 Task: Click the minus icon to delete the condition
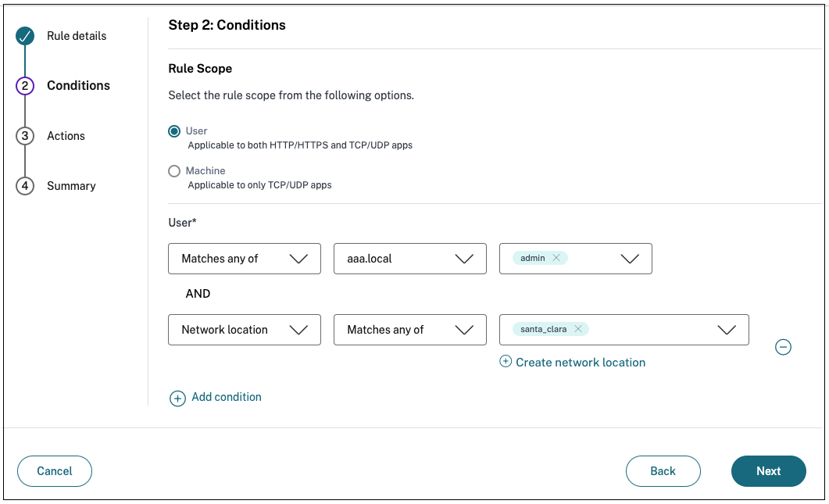click(x=783, y=347)
